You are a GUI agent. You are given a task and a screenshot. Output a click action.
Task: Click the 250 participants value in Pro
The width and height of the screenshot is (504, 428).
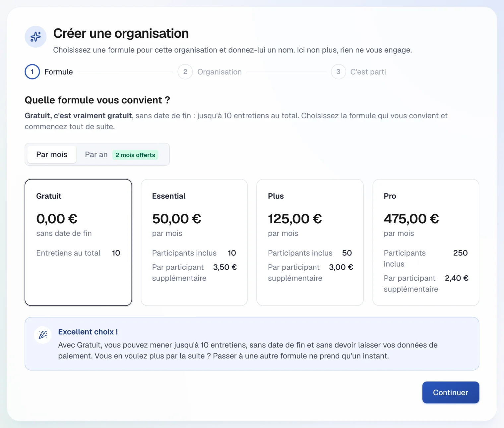tap(460, 253)
